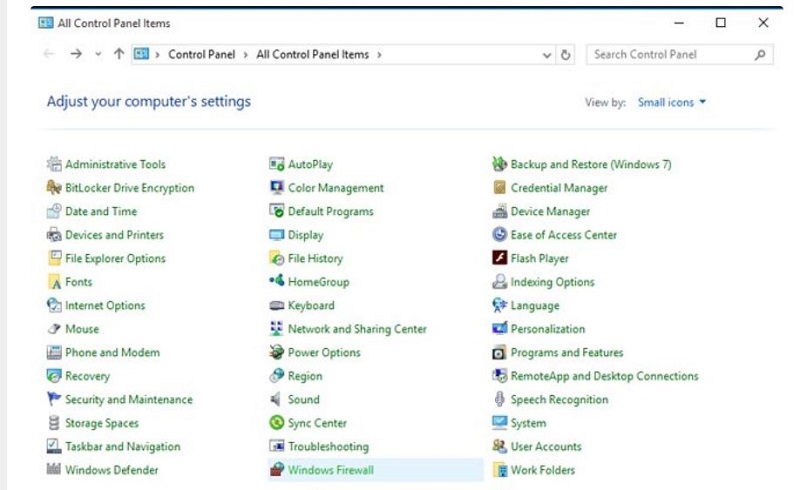Open Internet Options icon
Image resolution: width=800 pixels, height=490 pixels.
click(54, 305)
